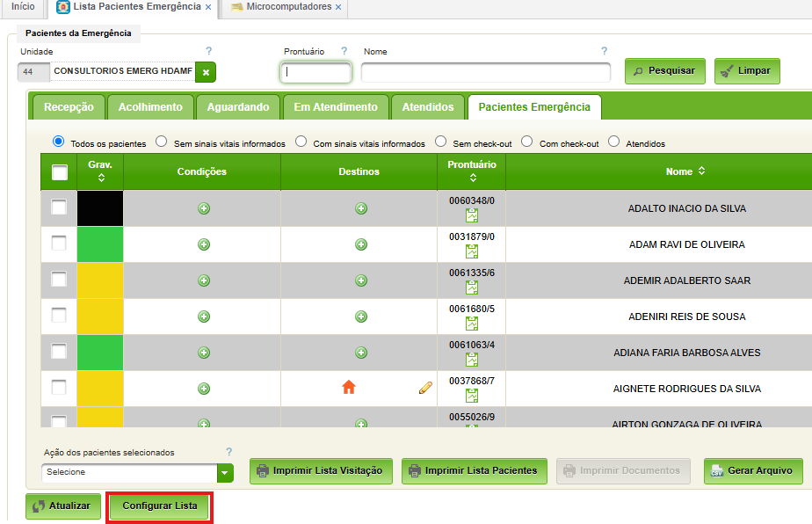Image resolution: width=812 pixels, height=524 pixels.
Task: Add condition for AIGNETE RODRIGUES DA SILVA
Action: tap(204, 389)
